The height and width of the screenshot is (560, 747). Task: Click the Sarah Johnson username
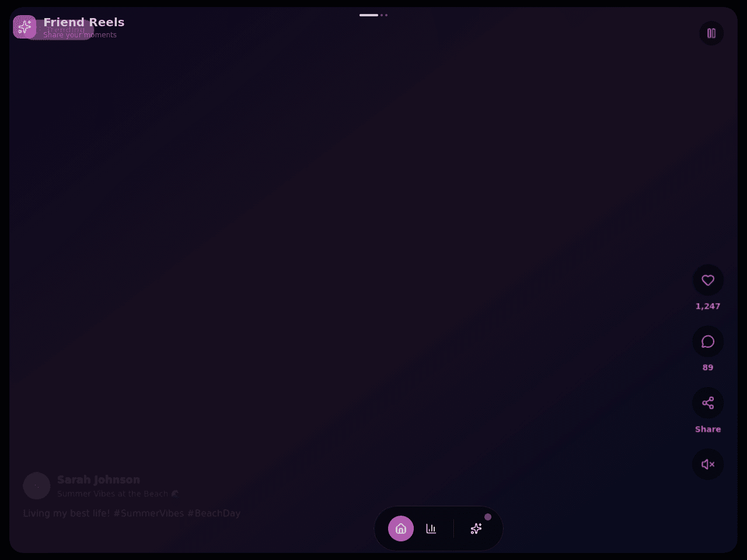[99, 480]
